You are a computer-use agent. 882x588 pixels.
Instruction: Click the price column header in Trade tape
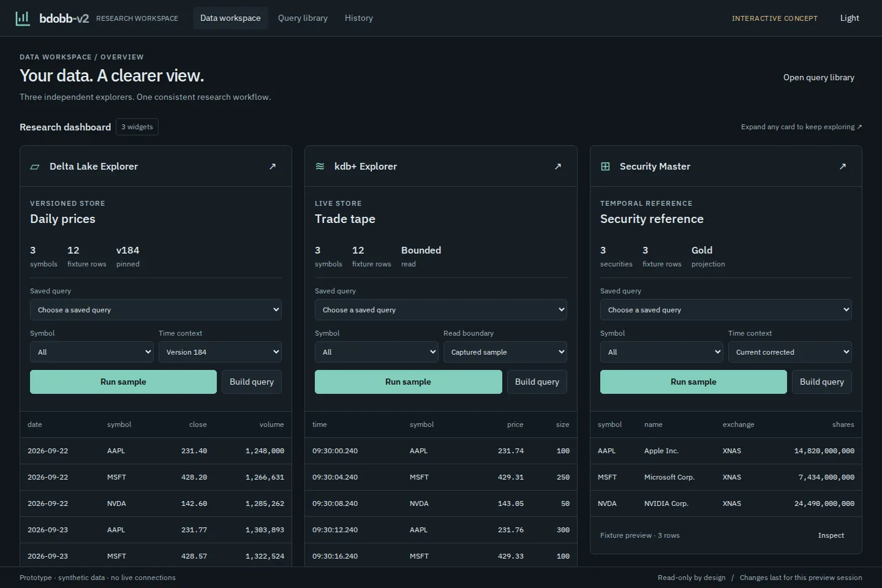(515, 424)
